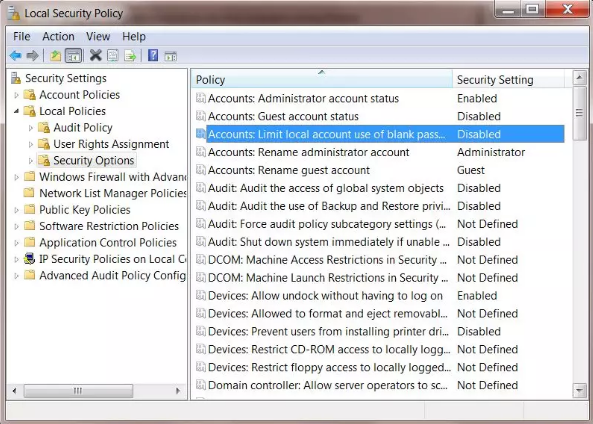593x424 pixels.
Task: Expand Windows Firewall with Advanced Security node
Action: coord(16,177)
